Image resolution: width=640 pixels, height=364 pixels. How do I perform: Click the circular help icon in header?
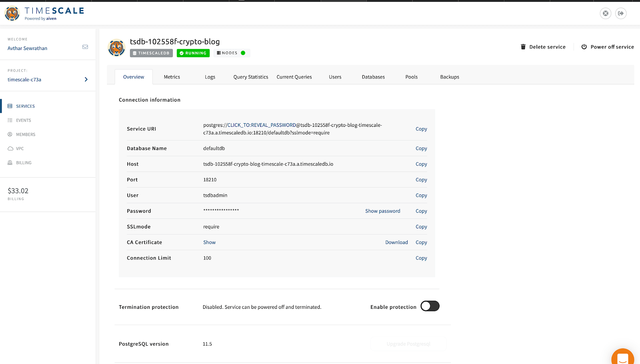(x=606, y=14)
